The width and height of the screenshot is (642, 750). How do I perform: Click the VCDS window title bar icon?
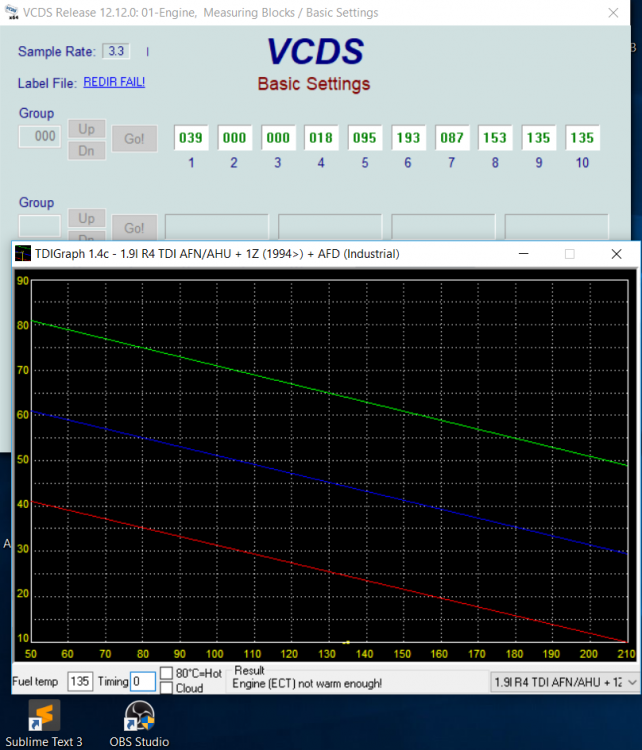click(x=11, y=12)
